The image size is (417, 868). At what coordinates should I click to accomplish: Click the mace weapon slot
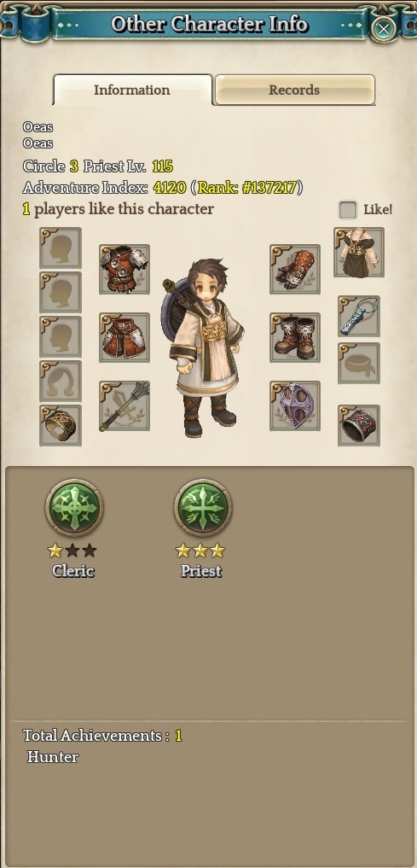[125, 405]
